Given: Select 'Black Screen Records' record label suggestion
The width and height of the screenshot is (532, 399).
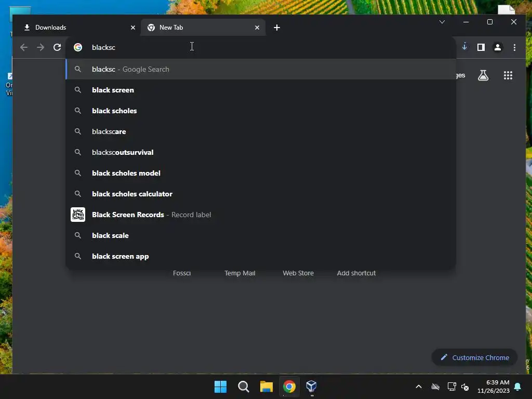Looking at the screenshot, I should [261, 215].
